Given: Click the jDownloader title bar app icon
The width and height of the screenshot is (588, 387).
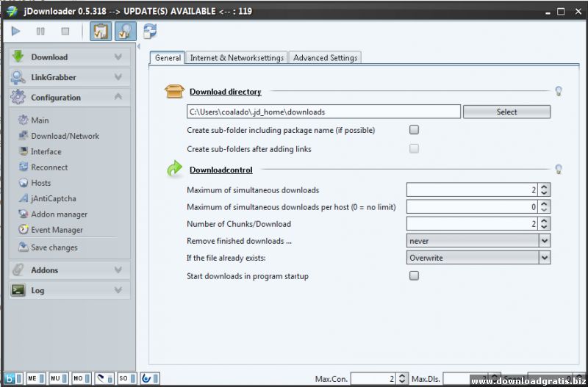Looking at the screenshot, I should point(12,12).
